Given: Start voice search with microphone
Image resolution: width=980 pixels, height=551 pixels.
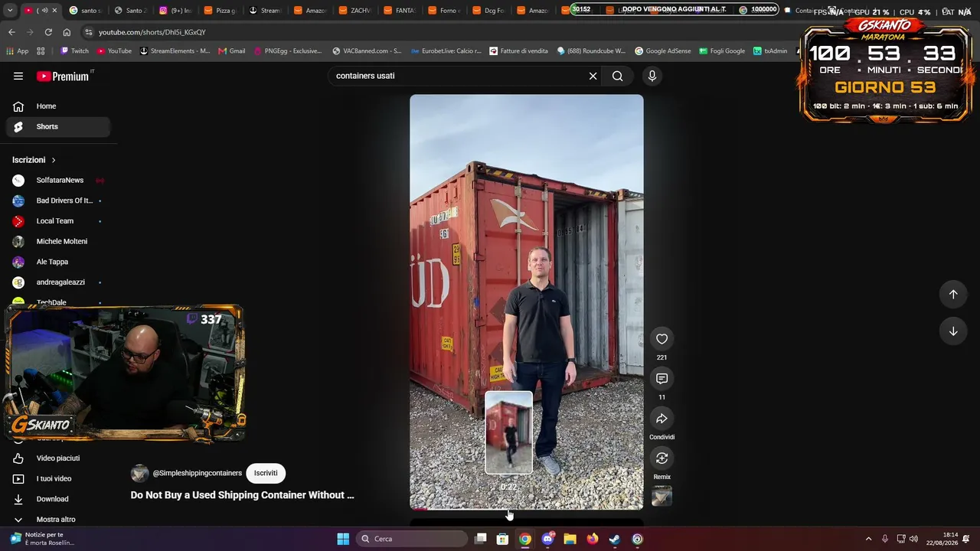Looking at the screenshot, I should (652, 76).
